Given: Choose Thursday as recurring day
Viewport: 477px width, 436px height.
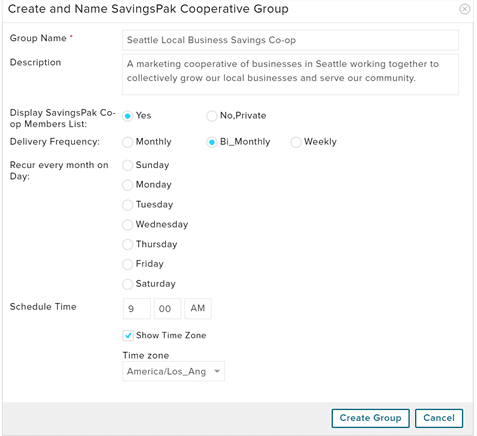Looking at the screenshot, I should point(127,245).
